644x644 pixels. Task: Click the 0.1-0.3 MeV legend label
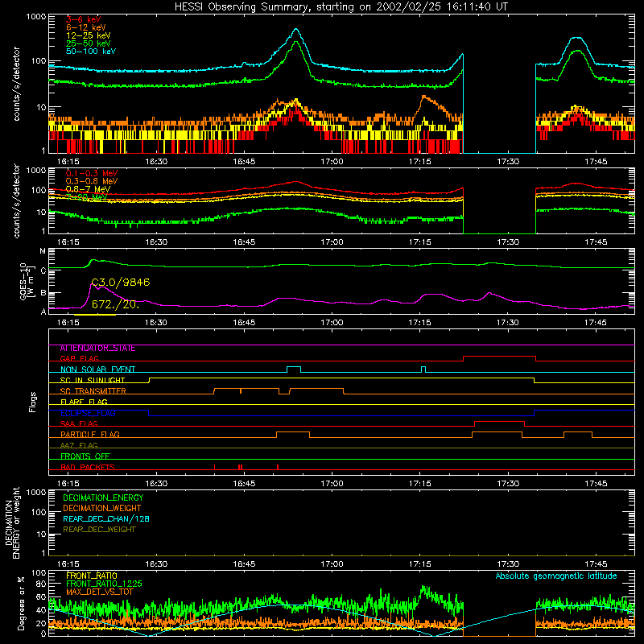point(92,173)
